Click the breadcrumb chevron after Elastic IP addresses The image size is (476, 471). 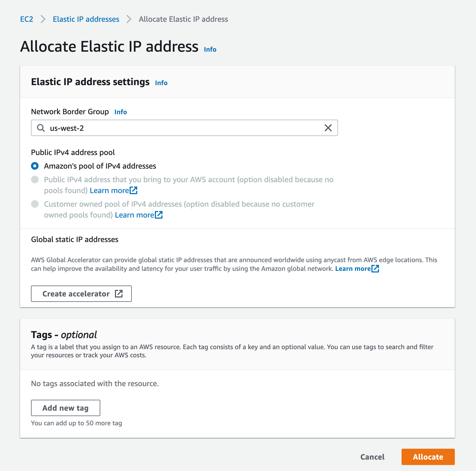click(x=129, y=19)
